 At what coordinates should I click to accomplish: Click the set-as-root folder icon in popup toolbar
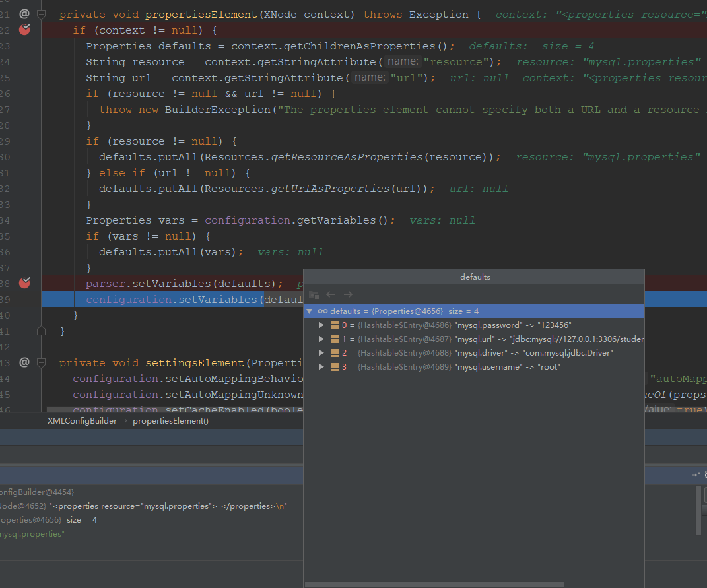[314, 295]
